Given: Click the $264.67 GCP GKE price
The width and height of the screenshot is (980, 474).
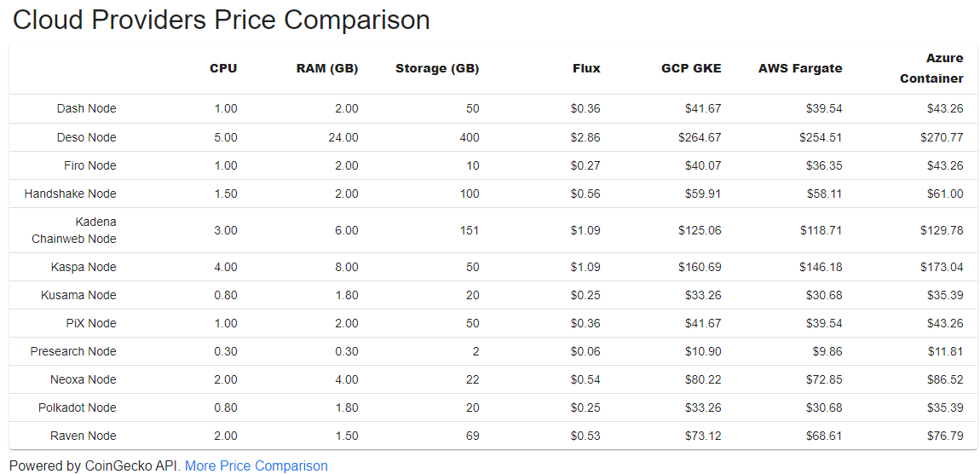Looking at the screenshot, I should point(700,137).
